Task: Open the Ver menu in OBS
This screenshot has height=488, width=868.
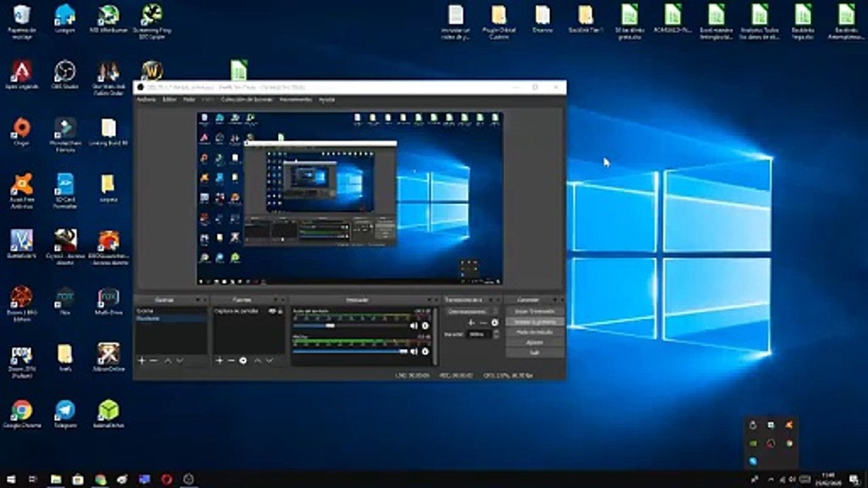Action: click(189, 100)
